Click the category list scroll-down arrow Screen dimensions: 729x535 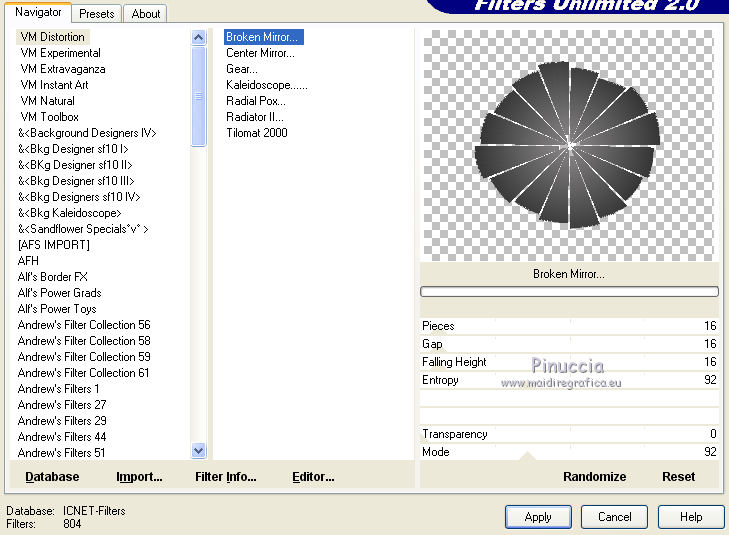198,451
